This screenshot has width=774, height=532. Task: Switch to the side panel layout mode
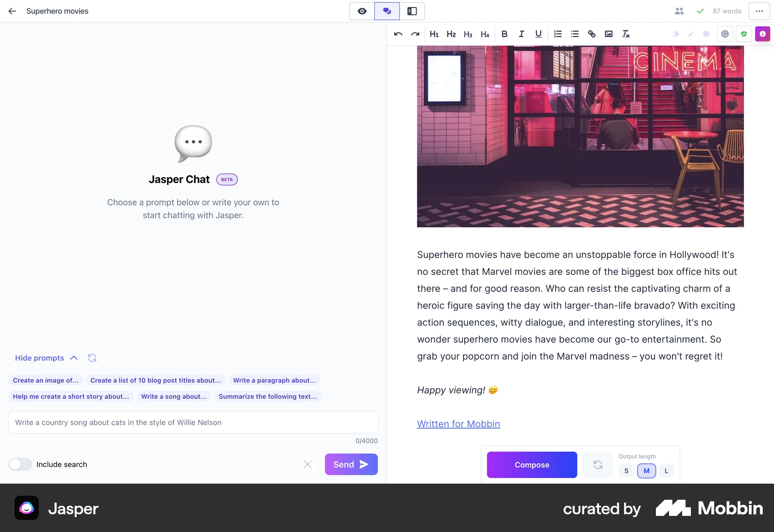(412, 11)
